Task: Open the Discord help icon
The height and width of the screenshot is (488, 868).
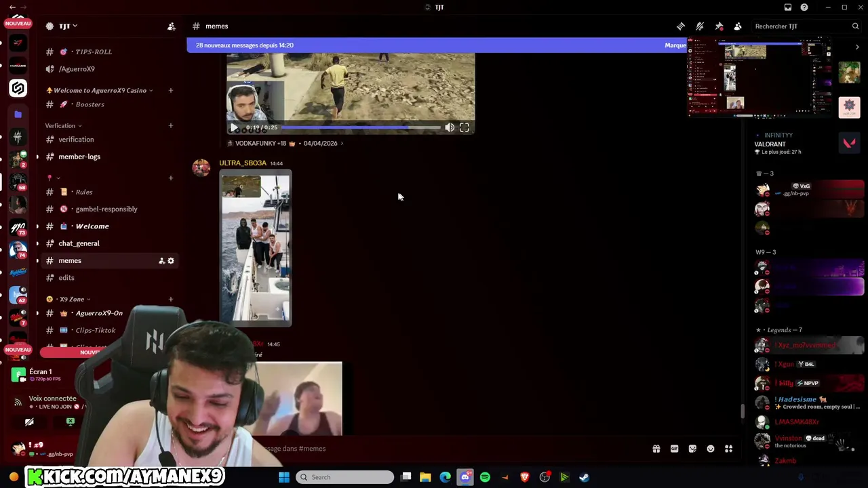Action: (x=804, y=7)
